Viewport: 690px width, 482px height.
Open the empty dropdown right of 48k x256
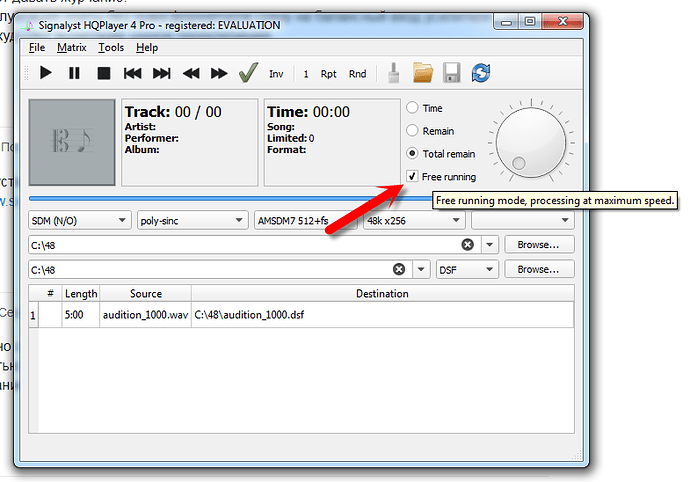pyautogui.click(x=523, y=220)
